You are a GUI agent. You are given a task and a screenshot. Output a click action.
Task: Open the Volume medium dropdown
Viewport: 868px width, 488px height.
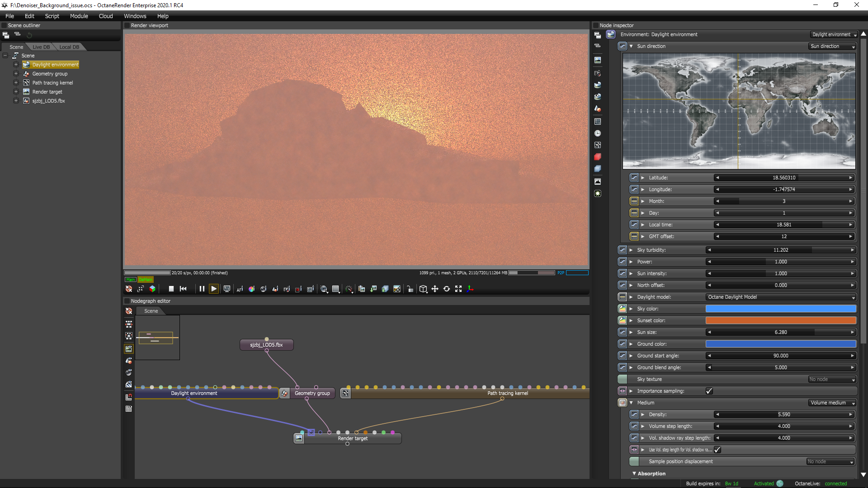click(x=832, y=403)
